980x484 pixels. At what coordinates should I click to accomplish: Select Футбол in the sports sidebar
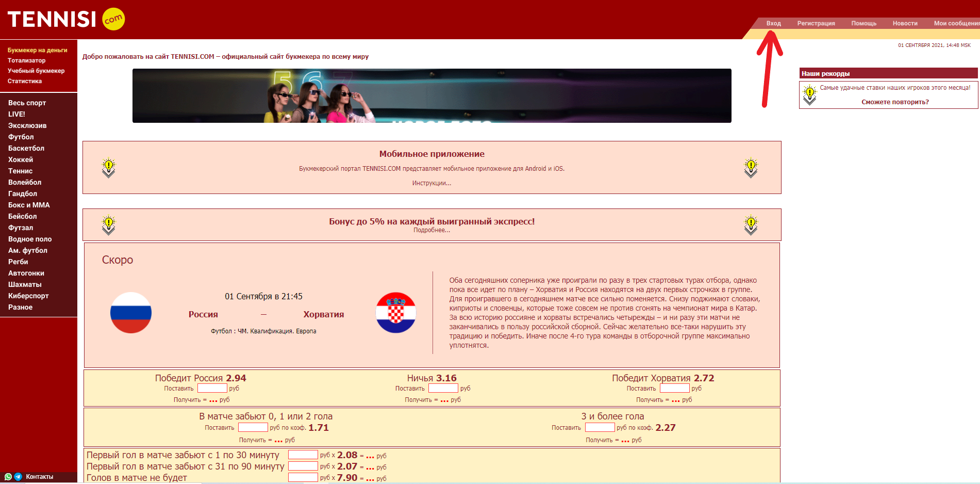[x=21, y=137]
